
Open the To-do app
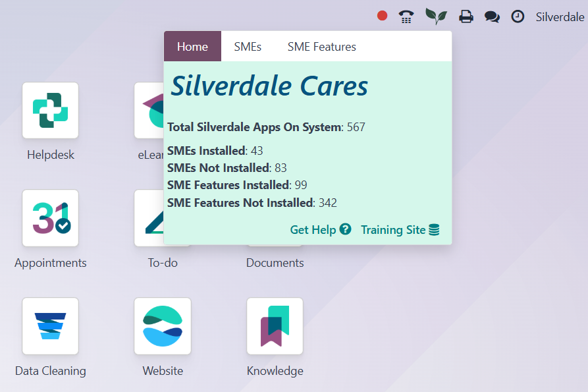point(163,218)
